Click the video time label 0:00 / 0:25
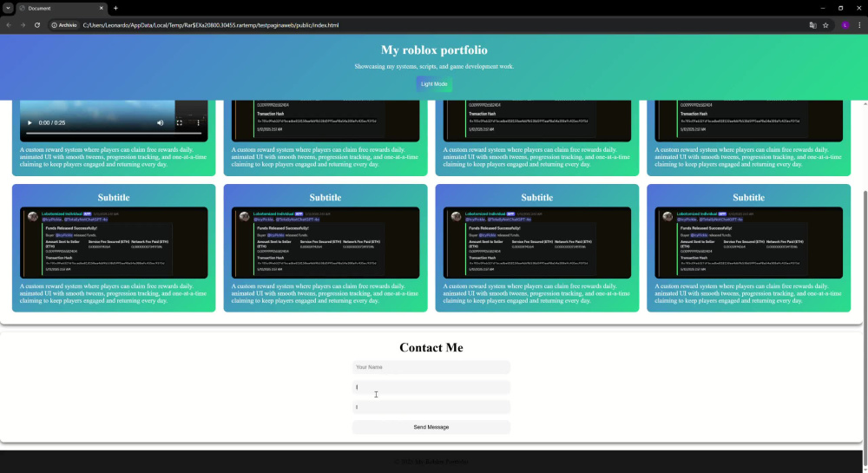The image size is (868, 473). coord(52,123)
